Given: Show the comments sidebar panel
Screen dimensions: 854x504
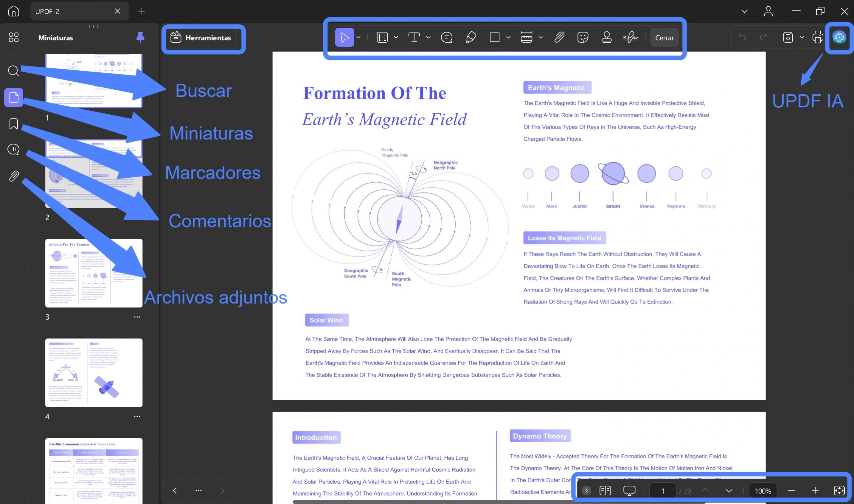Looking at the screenshot, I should click(13, 149).
